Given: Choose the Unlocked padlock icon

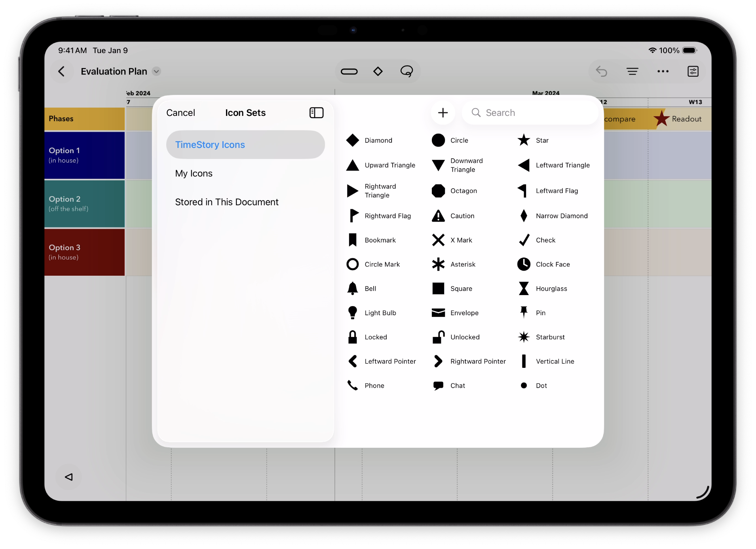Looking at the screenshot, I should coord(438,337).
